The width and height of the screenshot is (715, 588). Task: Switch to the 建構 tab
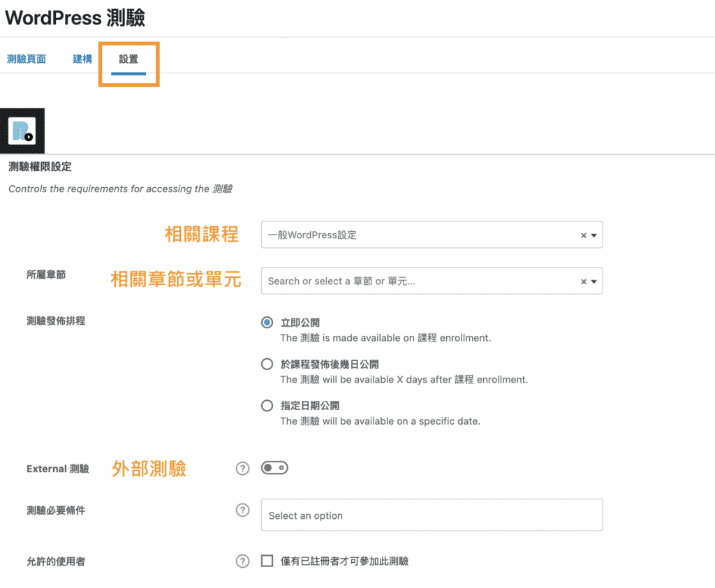pos(82,59)
